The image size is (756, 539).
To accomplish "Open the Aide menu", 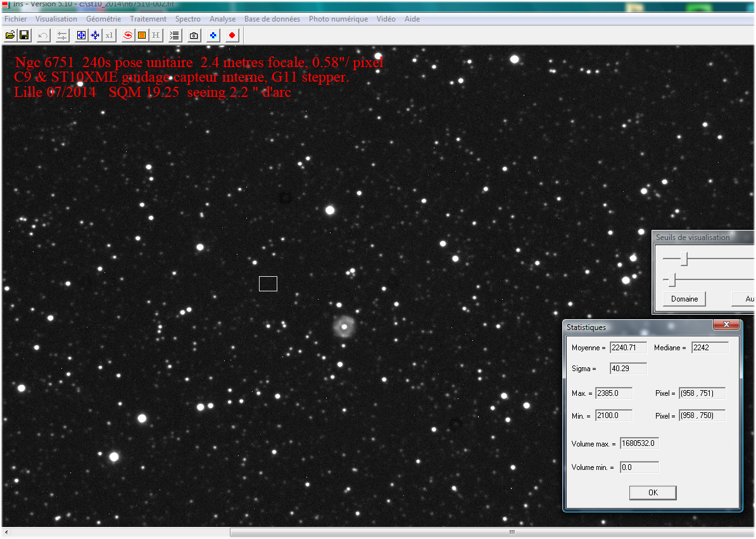I will point(412,19).
